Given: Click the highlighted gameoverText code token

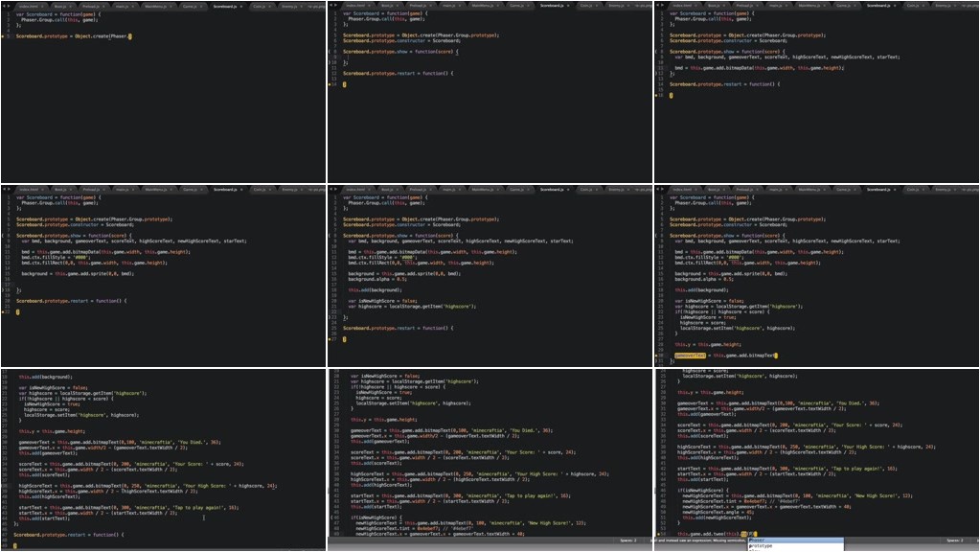Looking at the screenshot, I should 691,356.
